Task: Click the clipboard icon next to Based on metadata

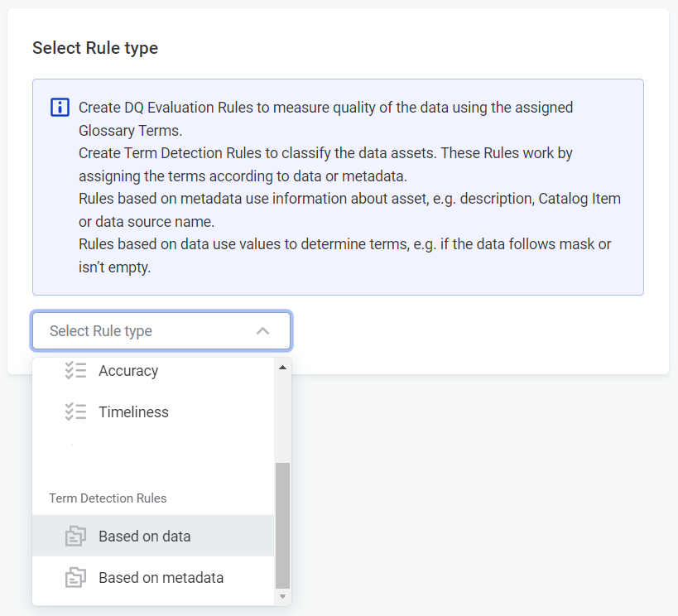Action: [75, 577]
